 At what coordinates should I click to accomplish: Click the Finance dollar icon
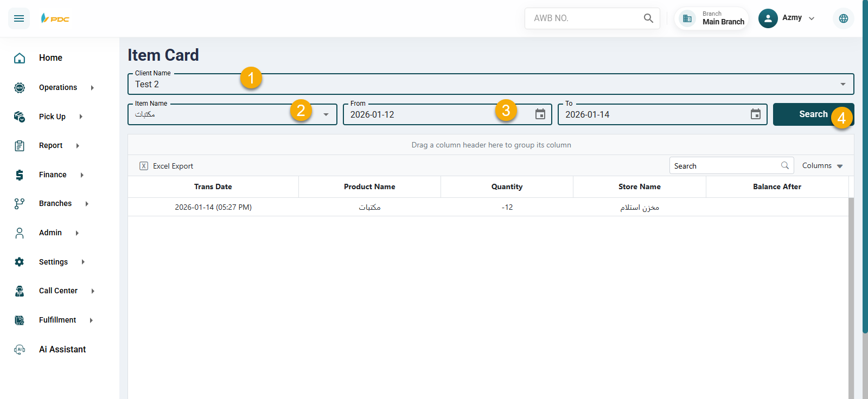pos(20,175)
